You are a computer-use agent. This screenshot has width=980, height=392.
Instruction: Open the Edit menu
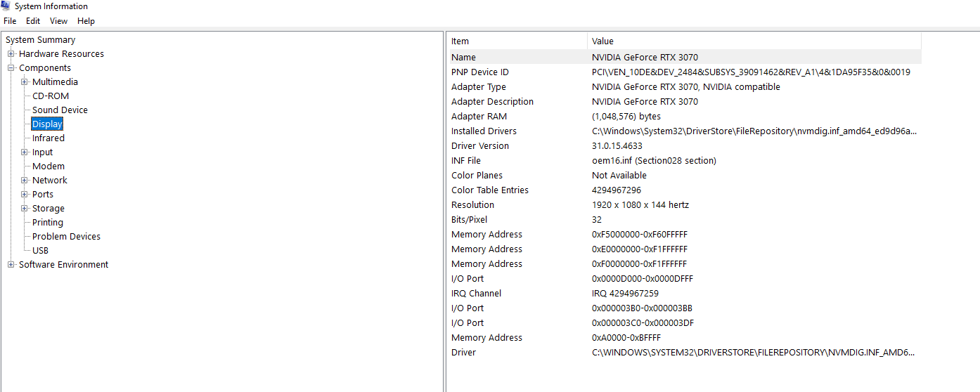(x=33, y=21)
